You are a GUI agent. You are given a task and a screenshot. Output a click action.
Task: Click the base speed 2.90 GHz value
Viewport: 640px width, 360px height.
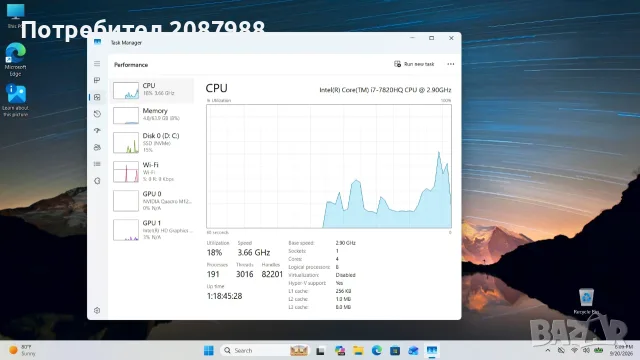pyautogui.click(x=345, y=243)
